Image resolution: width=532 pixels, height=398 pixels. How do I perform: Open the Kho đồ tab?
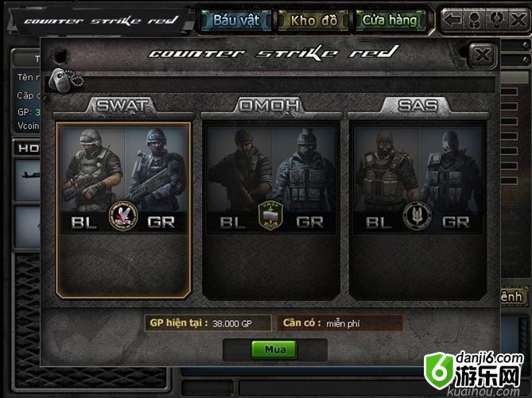(x=313, y=21)
